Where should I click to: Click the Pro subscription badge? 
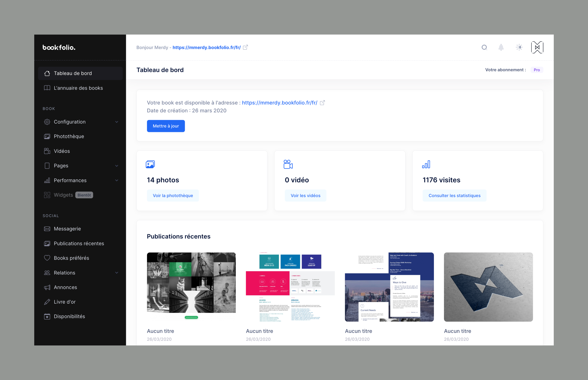[537, 70]
